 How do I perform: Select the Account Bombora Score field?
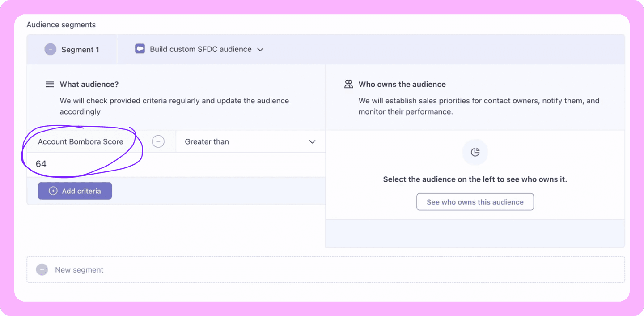(80, 141)
